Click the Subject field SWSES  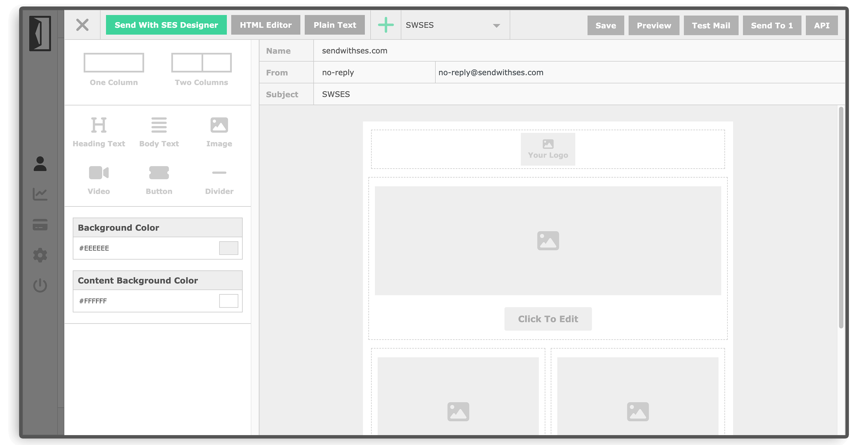pyautogui.click(x=579, y=94)
